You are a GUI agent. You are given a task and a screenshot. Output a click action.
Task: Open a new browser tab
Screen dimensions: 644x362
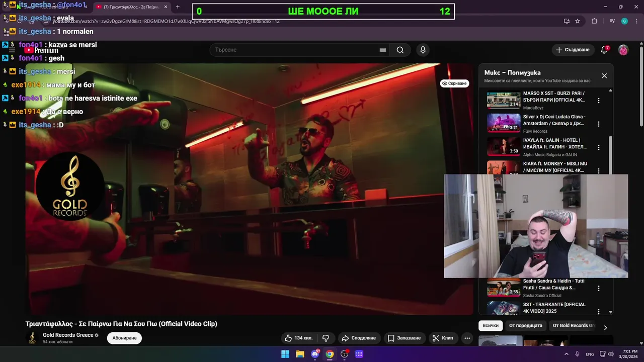[178, 7]
